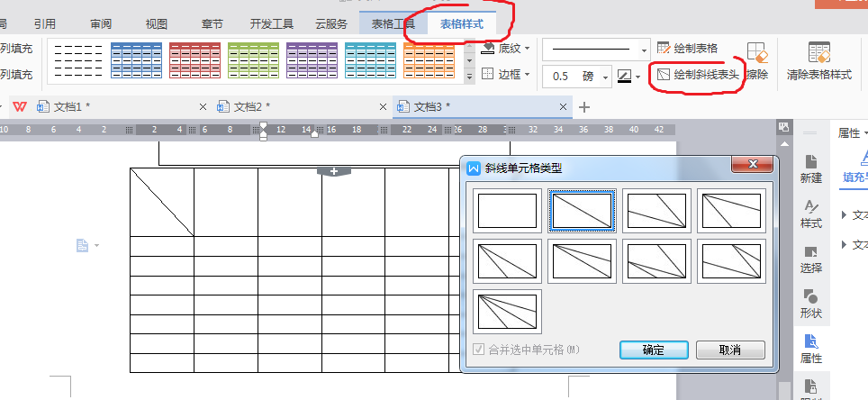Open the 0.5 磅 line weight dropdown
The image size is (868, 400).
click(606, 77)
